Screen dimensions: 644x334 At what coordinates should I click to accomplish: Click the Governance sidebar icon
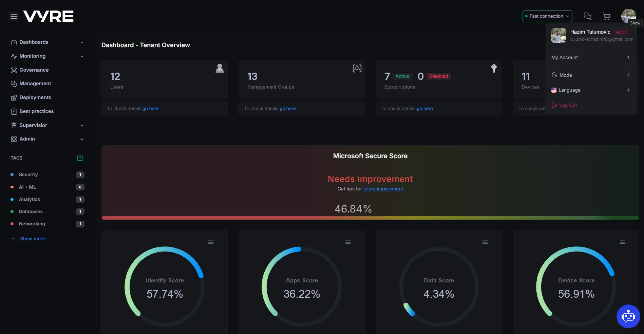click(x=14, y=70)
